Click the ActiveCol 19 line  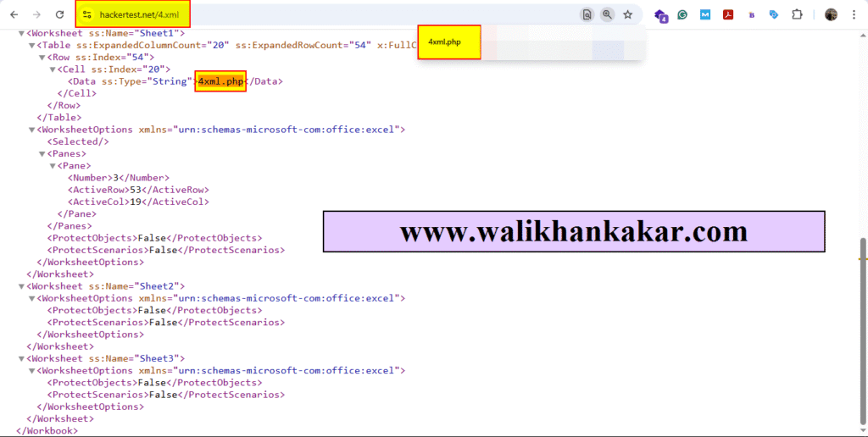click(x=138, y=202)
